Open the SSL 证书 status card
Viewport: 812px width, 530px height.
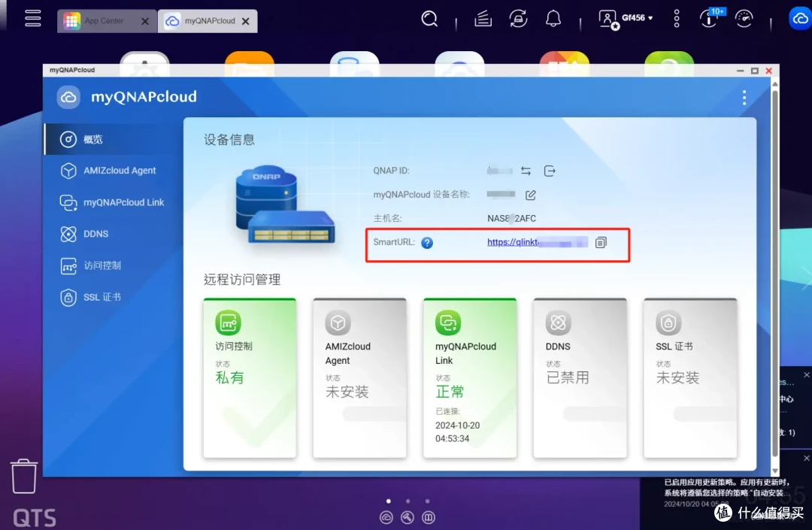pyautogui.click(x=689, y=378)
